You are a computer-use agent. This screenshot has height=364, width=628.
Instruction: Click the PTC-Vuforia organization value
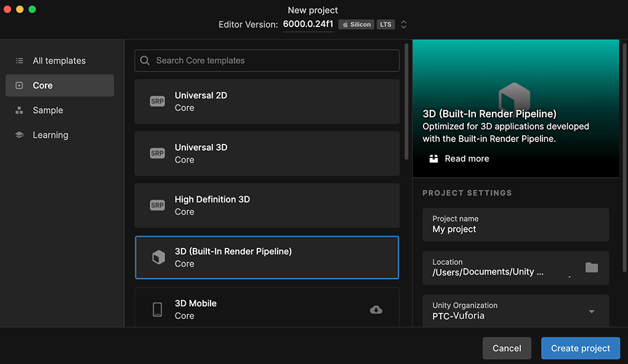click(458, 316)
